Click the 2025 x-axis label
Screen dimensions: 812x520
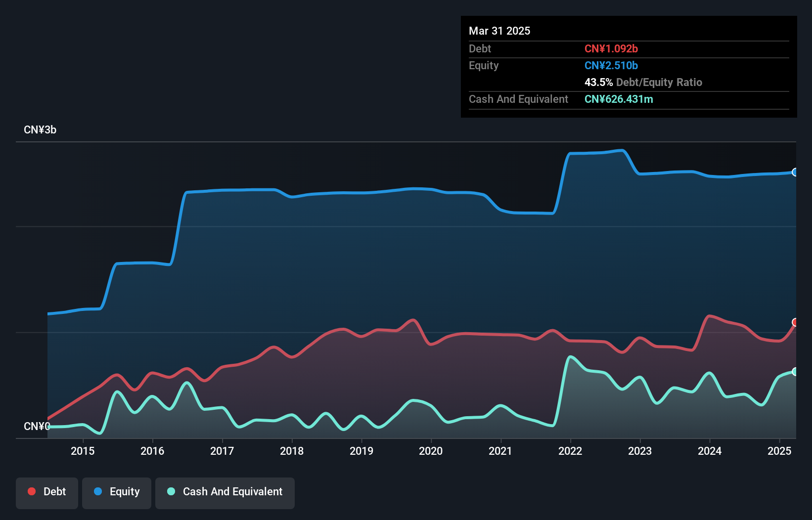point(779,451)
